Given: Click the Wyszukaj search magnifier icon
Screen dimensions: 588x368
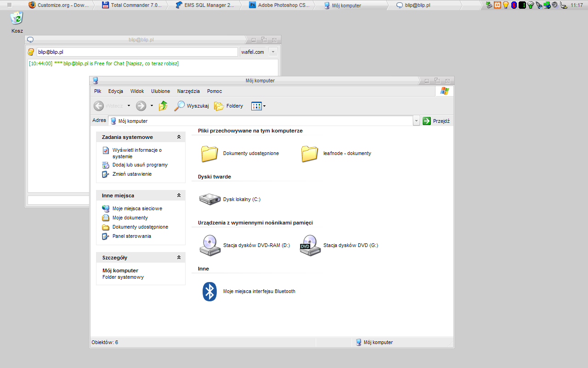Looking at the screenshot, I should pyautogui.click(x=180, y=106).
